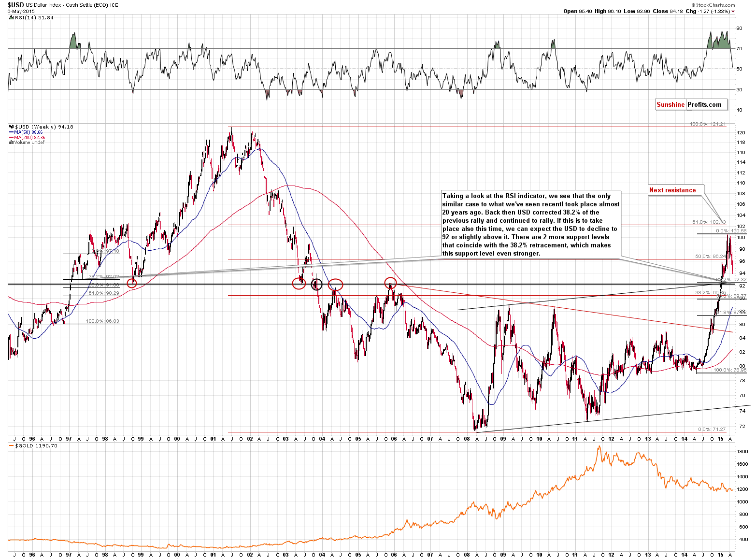Click the 0.0%: 71.27 Fibonacci label
Image resolution: width=756 pixels, height=559 pixels.
click(x=712, y=430)
